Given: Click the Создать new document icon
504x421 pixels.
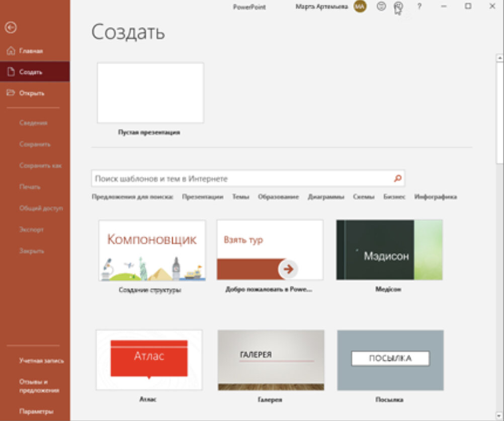Looking at the screenshot, I should [x=12, y=72].
